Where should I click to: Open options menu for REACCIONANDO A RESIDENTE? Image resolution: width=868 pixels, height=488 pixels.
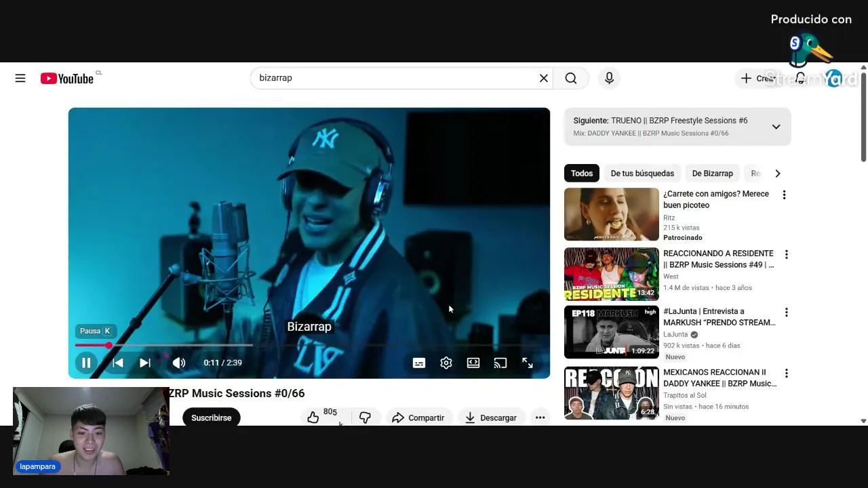(786, 255)
